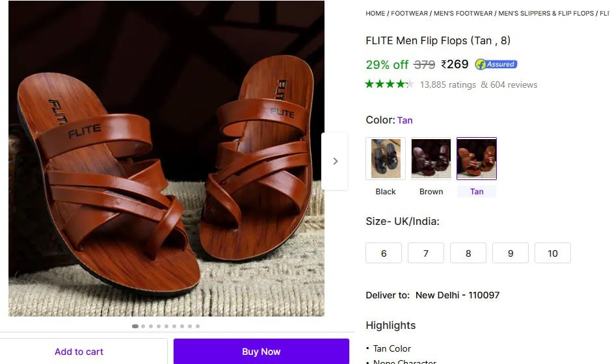Select the Brown color thumbnail

(x=431, y=159)
